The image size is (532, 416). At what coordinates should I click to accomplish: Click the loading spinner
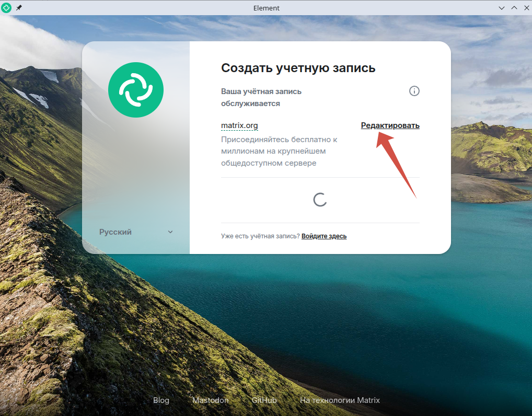coord(320,200)
